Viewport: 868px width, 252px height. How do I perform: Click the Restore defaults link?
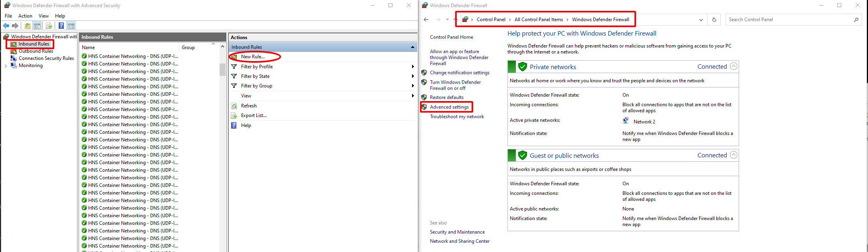[447, 97]
